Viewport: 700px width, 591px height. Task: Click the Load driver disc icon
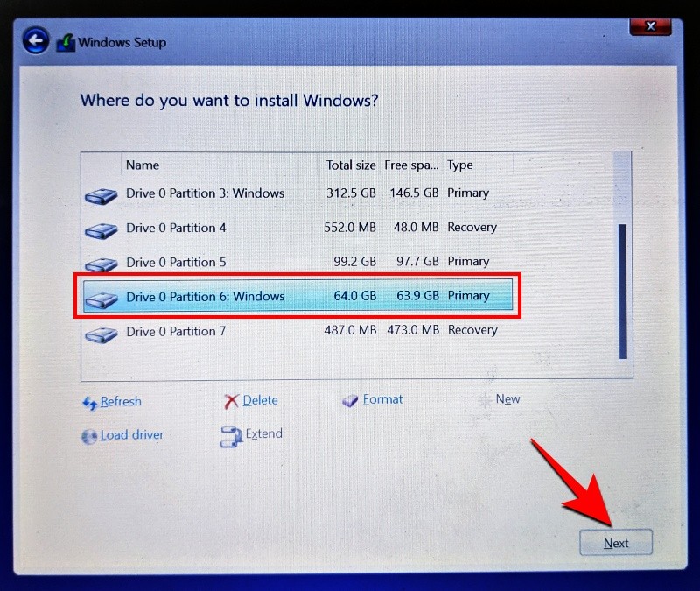[x=89, y=436]
